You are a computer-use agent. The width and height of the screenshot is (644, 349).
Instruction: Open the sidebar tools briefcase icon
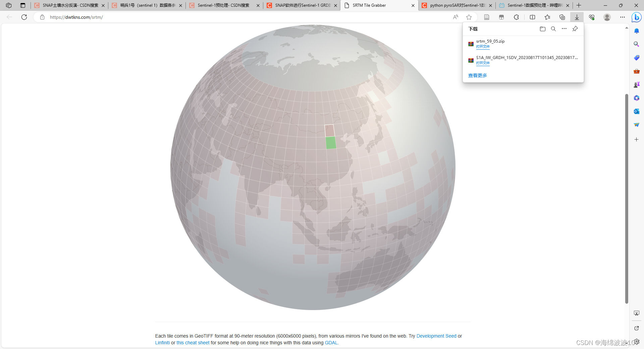637,71
